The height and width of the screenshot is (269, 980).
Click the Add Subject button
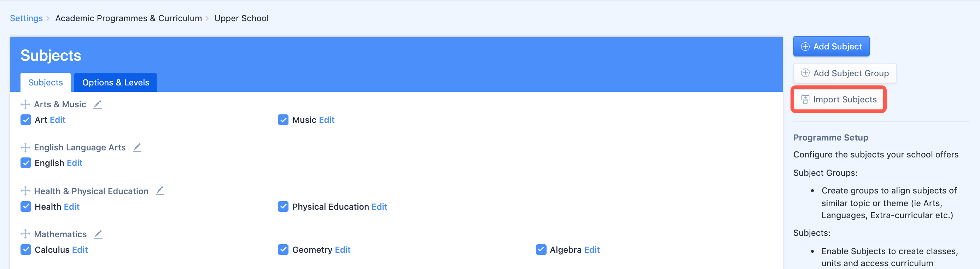[x=831, y=46]
